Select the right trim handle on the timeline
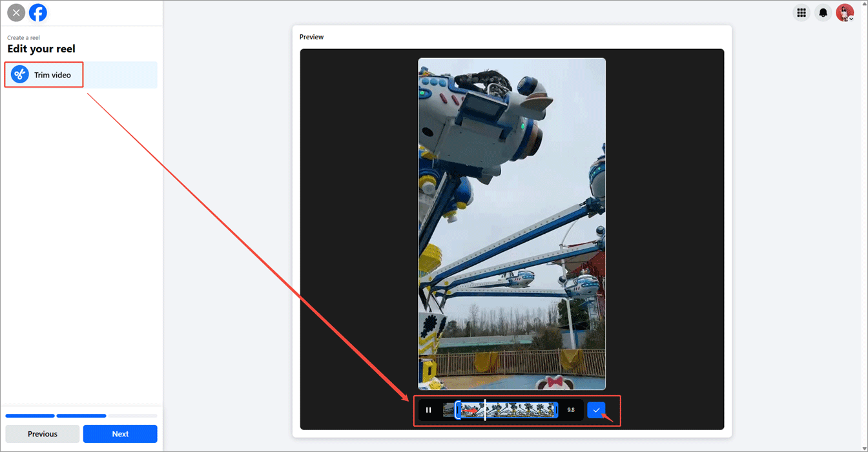This screenshot has height=452, width=868. click(557, 409)
